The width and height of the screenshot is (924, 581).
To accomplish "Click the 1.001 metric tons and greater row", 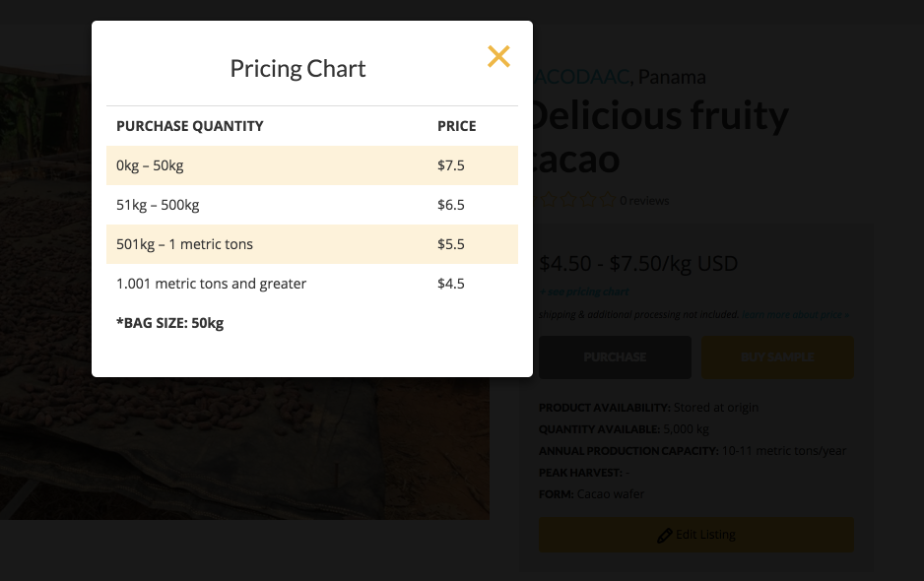I will pyautogui.click(x=311, y=284).
